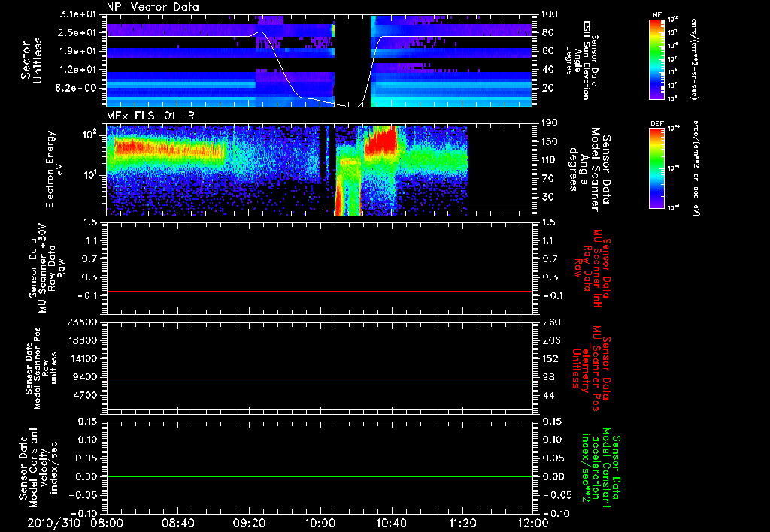770x532 pixels.
Task: Click the DEF color scale bar
Action: coord(657,168)
